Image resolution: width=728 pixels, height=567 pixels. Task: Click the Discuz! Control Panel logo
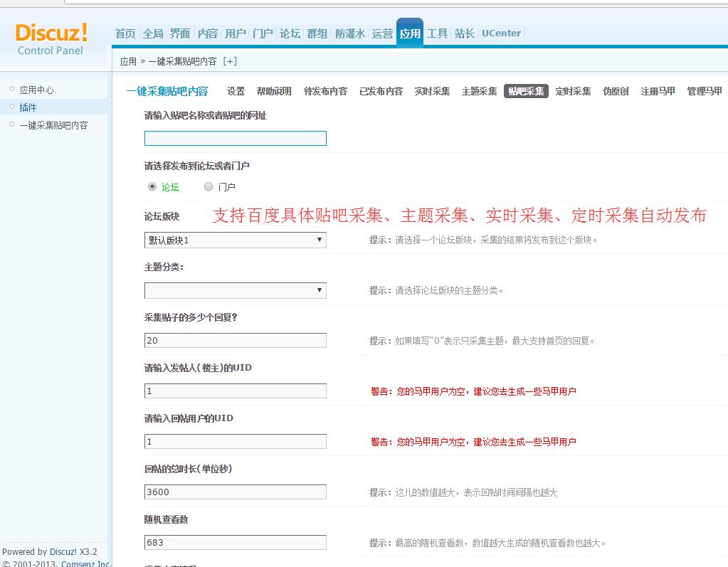pyautogui.click(x=51, y=39)
